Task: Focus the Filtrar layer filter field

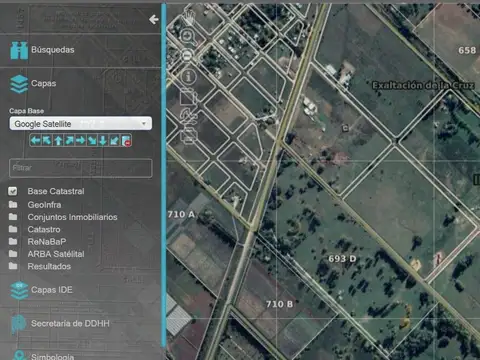Action: [x=81, y=168]
